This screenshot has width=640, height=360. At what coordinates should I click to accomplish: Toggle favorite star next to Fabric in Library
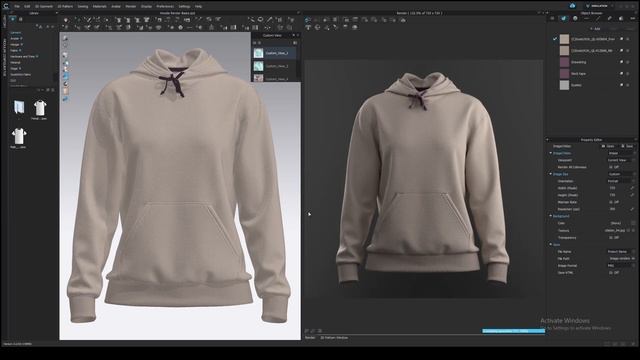(20, 50)
